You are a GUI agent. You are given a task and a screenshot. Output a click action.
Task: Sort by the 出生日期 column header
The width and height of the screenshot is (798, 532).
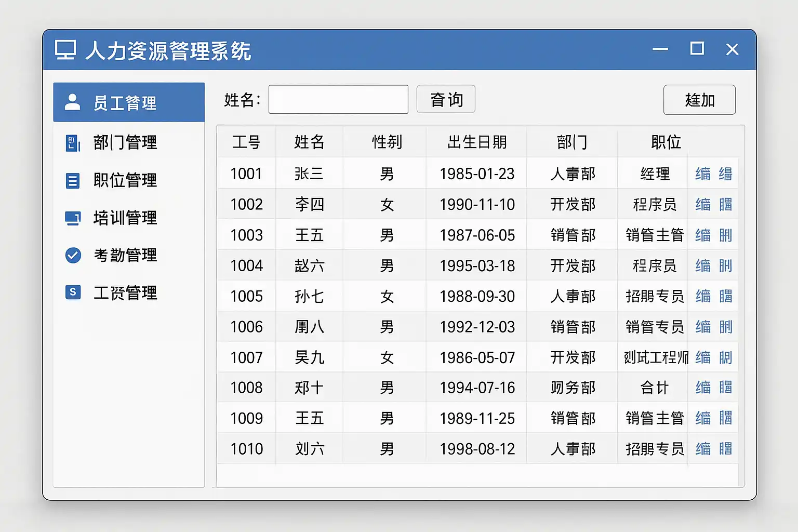[x=477, y=142]
